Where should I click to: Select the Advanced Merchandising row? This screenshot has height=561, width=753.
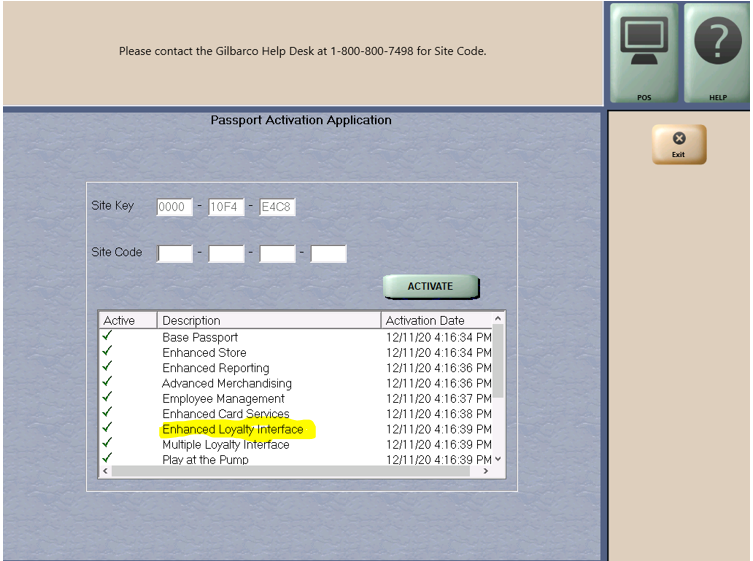227,383
